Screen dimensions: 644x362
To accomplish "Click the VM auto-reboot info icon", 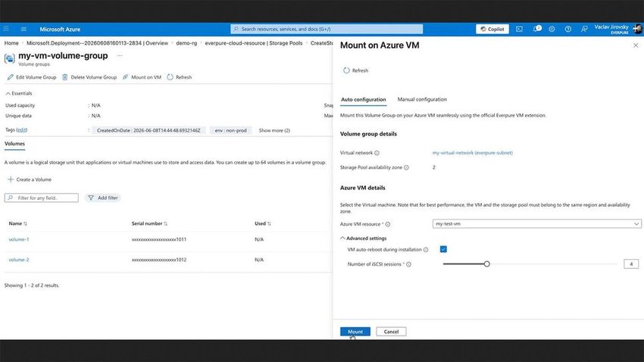I will 426,250.
